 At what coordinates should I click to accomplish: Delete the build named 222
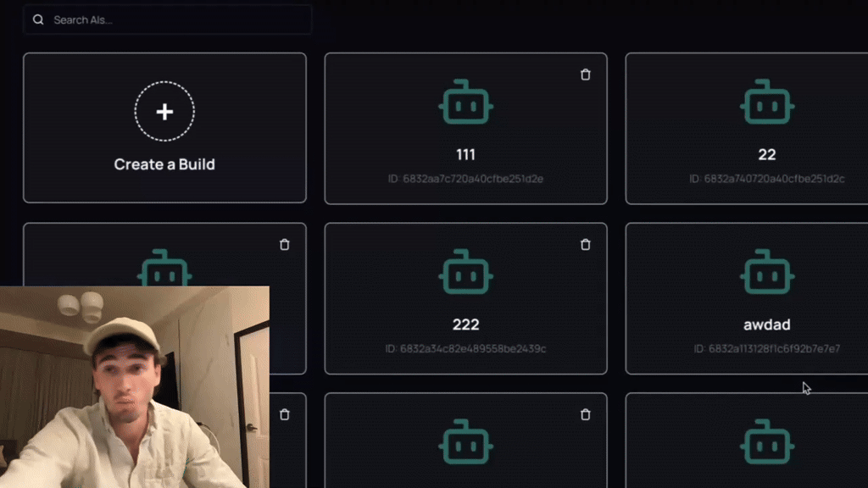pyautogui.click(x=585, y=245)
